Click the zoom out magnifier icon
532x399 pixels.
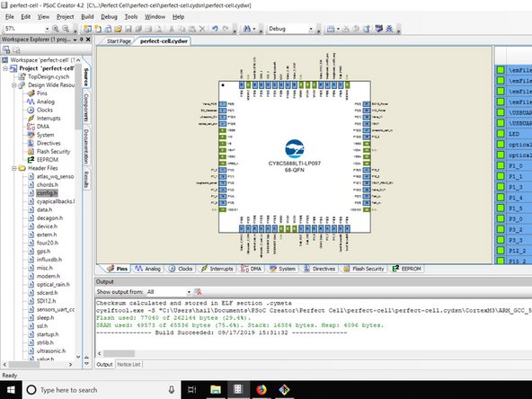click(66, 29)
